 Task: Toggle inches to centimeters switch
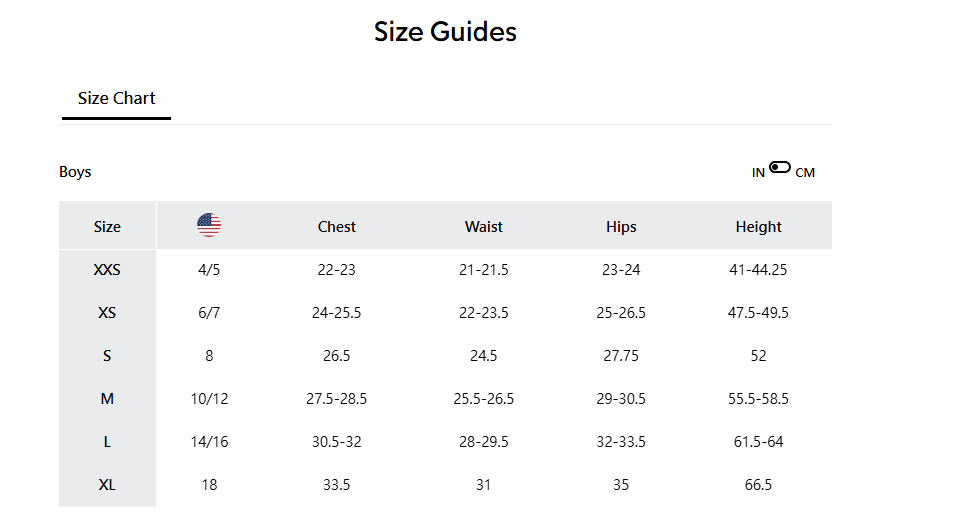[x=780, y=168]
